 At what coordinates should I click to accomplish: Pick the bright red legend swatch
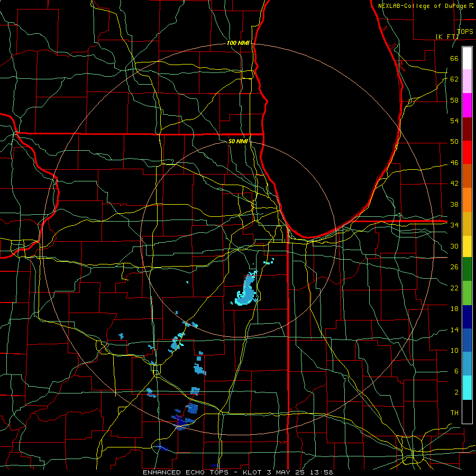point(467,152)
